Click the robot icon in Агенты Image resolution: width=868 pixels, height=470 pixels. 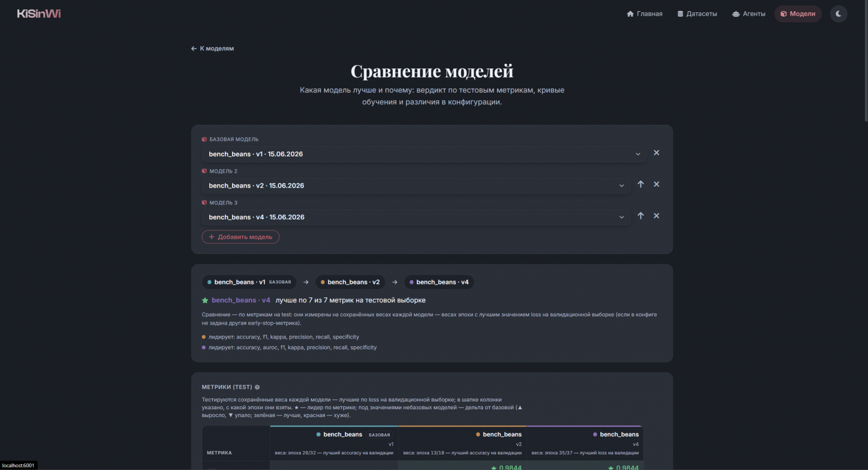point(736,14)
